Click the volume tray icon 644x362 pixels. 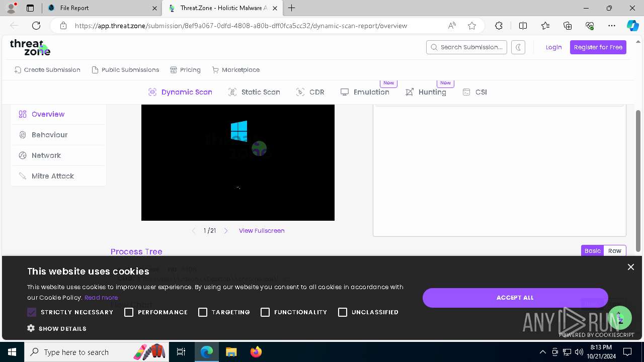click(x=579, y=352)
